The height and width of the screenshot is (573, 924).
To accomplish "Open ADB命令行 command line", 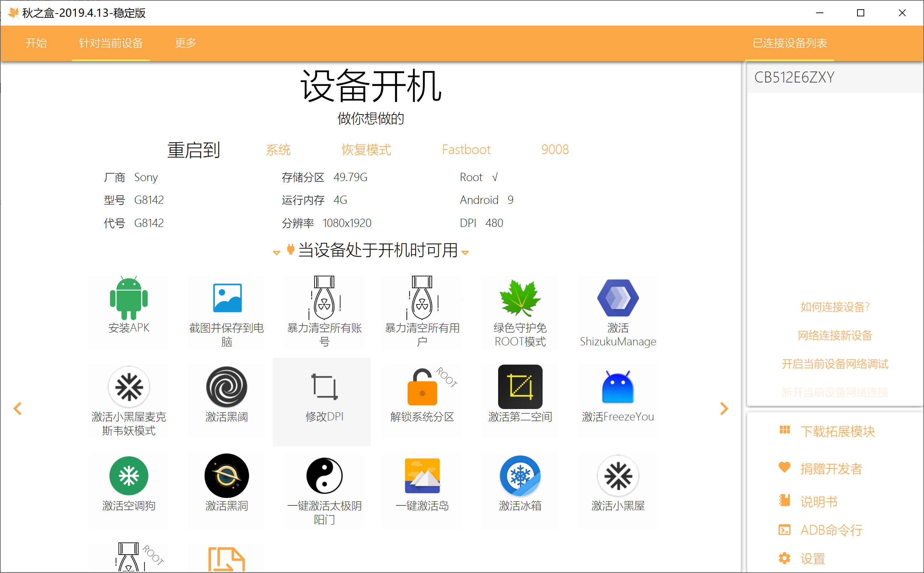I will [x=831, y=530].
